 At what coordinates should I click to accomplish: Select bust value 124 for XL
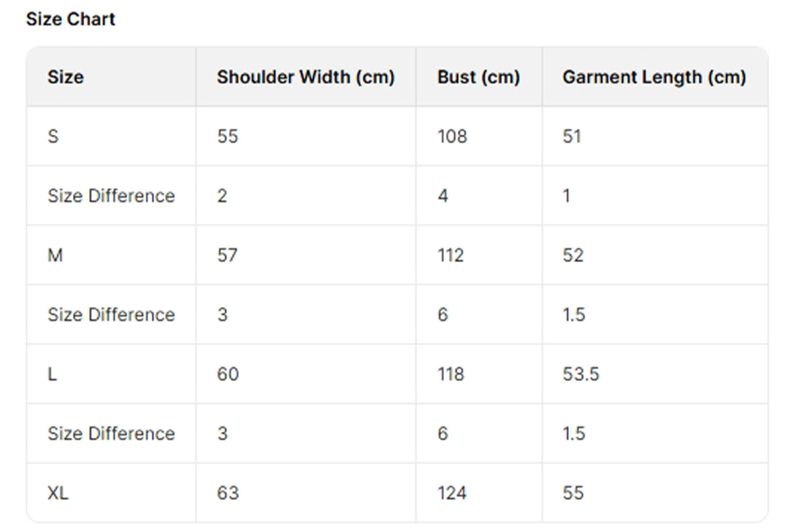coord(452,493)
